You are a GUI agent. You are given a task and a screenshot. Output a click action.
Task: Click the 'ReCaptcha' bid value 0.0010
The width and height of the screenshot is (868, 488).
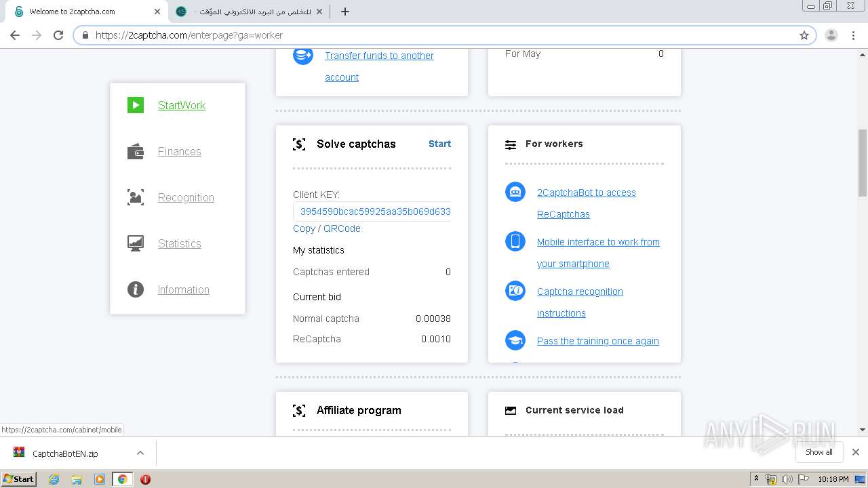click(436, 339)
